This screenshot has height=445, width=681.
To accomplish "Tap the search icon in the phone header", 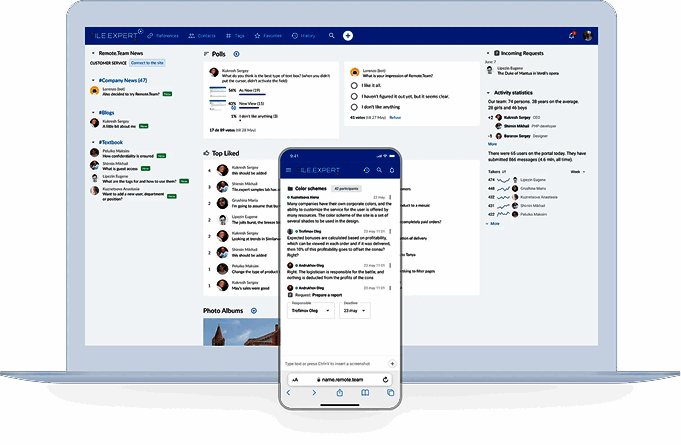I will coord(379,170).
